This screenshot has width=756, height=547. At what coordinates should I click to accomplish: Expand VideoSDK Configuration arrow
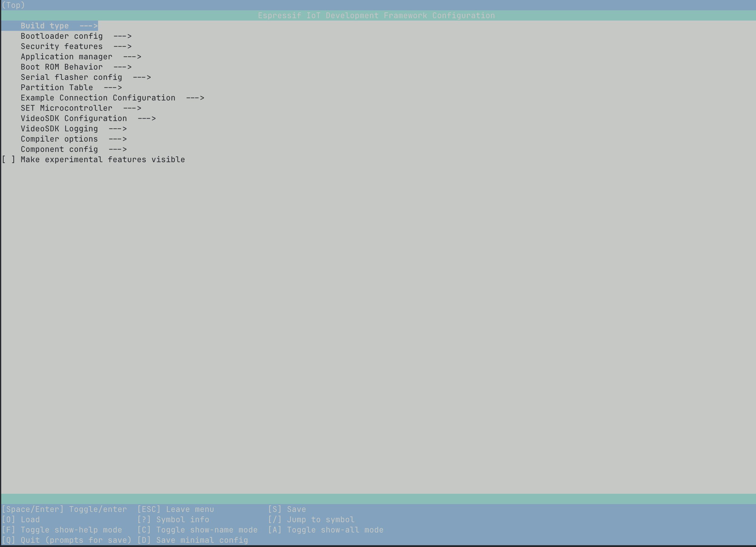point(147,119)
